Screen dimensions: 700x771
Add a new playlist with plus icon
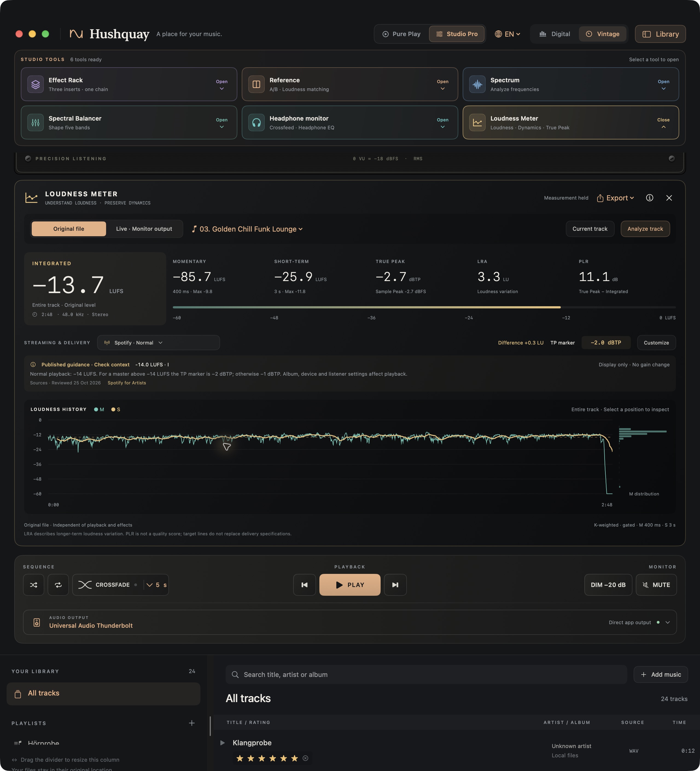pos(192,723)
